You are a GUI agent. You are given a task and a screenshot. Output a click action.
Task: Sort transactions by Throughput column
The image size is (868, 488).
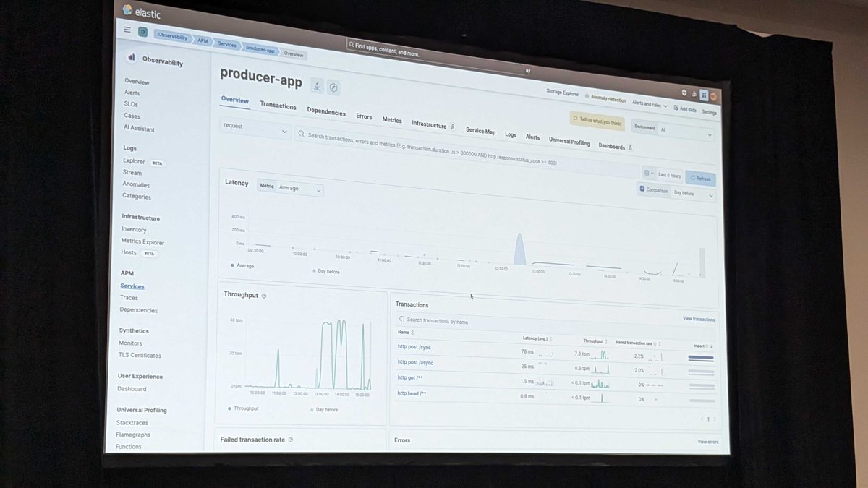tap(595, 341)
